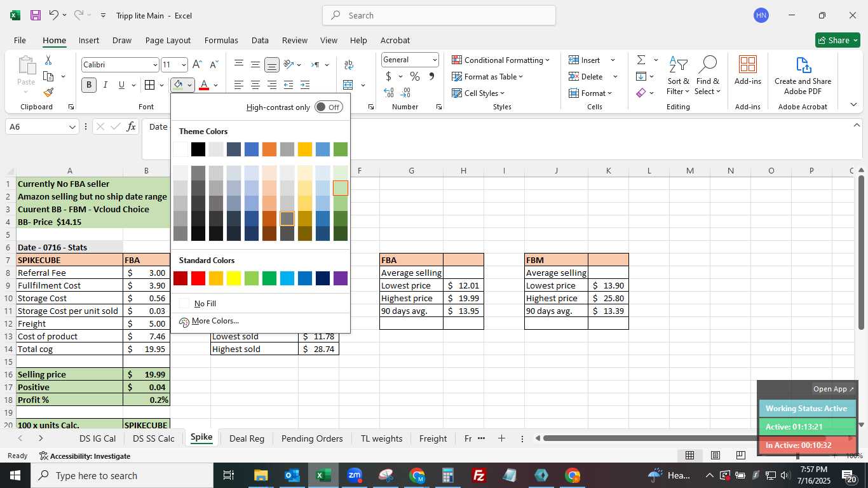The height and width of the screenshot is (488, 868).
Task: Click Accessibility: Investigate in status bar
Action: [x=85, y=456]
